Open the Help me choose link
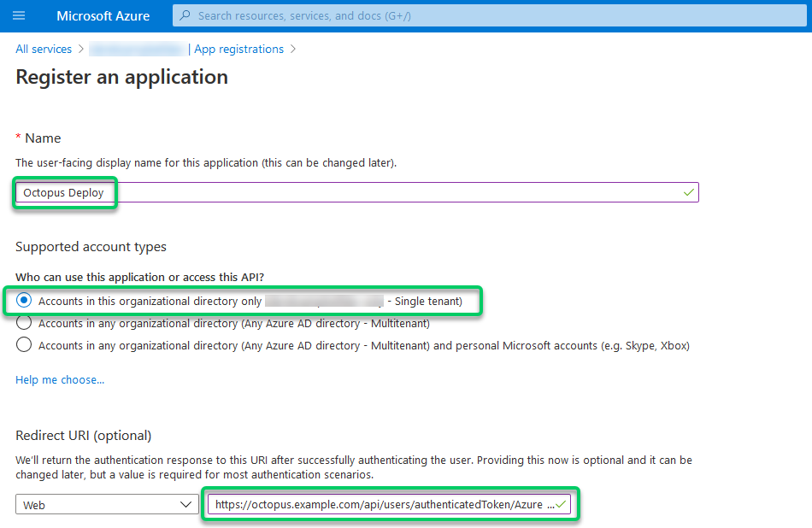 pos(59,379)
